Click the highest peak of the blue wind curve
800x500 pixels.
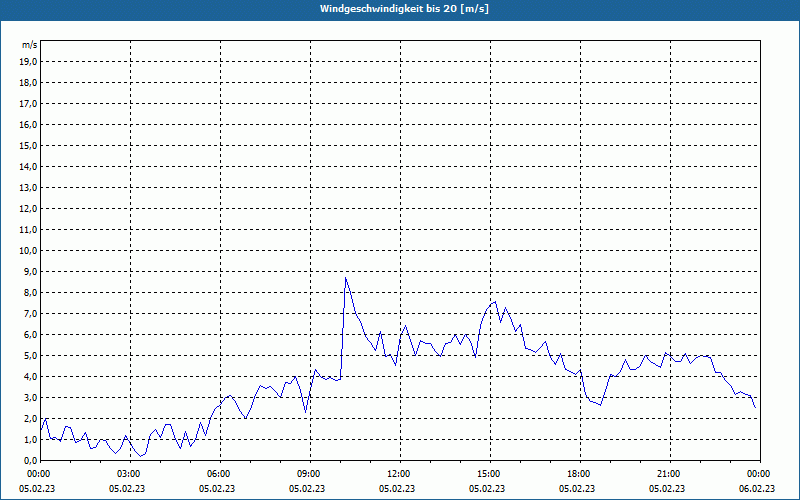coord(346,278)
